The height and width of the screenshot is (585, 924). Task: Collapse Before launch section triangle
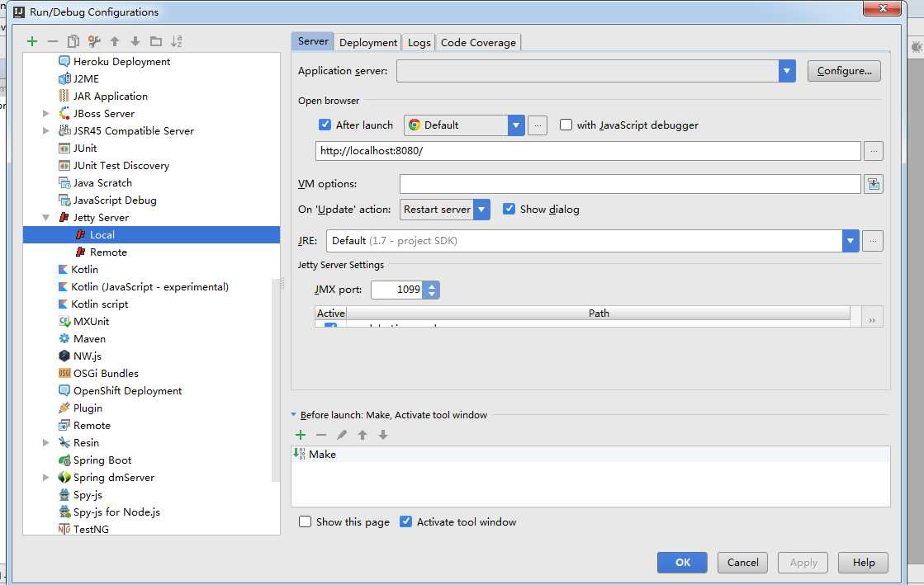[294, 415]
